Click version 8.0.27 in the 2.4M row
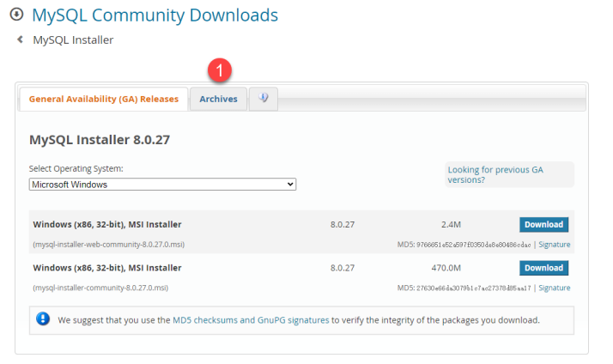613x364 pixels. click(x=343, y=224)
